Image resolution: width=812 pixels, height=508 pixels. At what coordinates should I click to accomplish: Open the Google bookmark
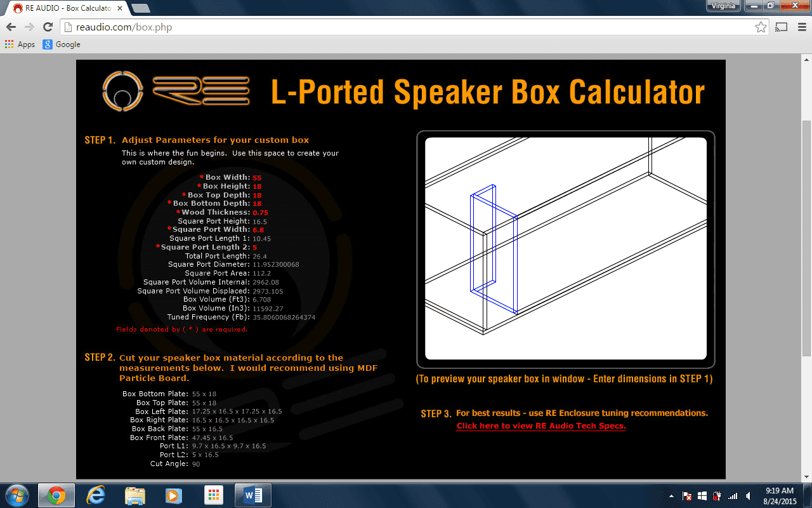point(62,44)
